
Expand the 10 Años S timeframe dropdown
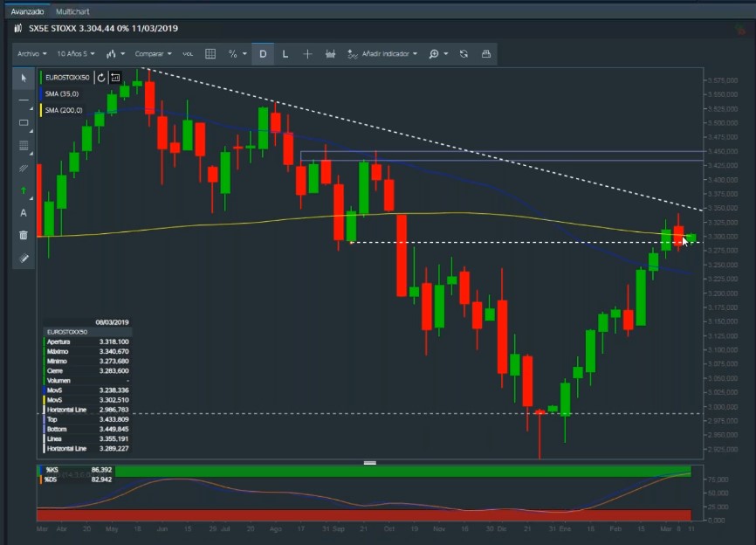76,53
